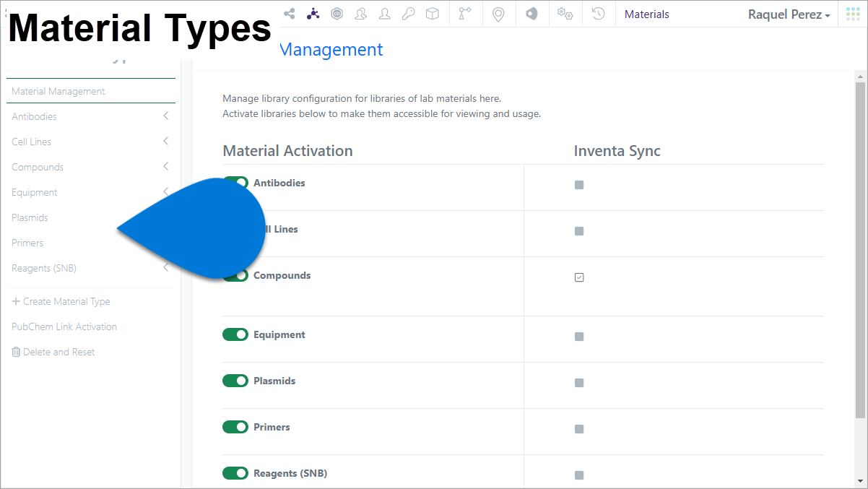
Task: Expand the Antibodies sidebar chevron
Action: click(165, 116)
